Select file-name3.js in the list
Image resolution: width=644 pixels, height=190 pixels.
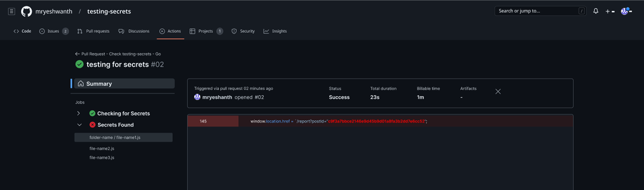(x=102, y=158)
